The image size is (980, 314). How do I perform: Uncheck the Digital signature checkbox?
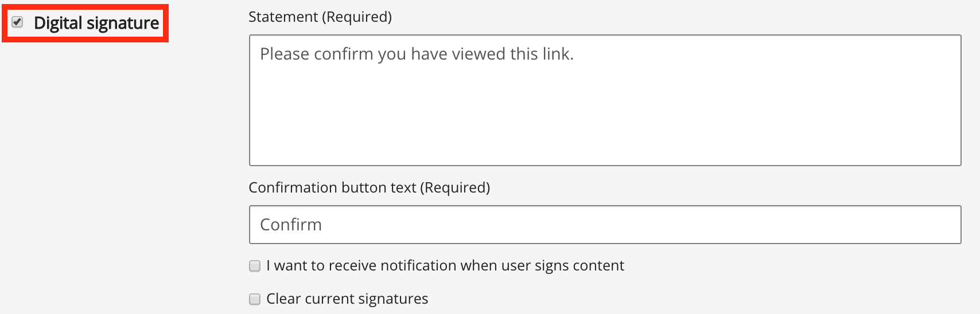coord(18,22)
